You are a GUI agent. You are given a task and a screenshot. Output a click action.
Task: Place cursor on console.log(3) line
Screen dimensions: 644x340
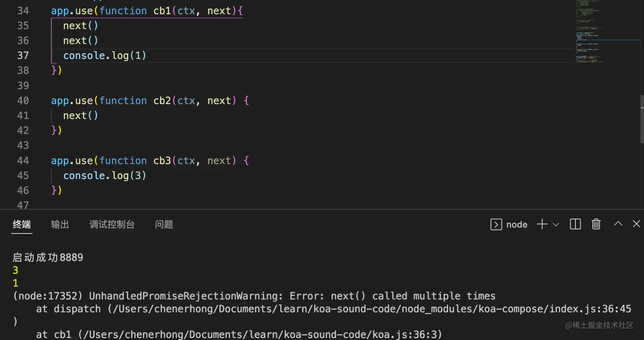pyautogui.click(x=105, y=176)
